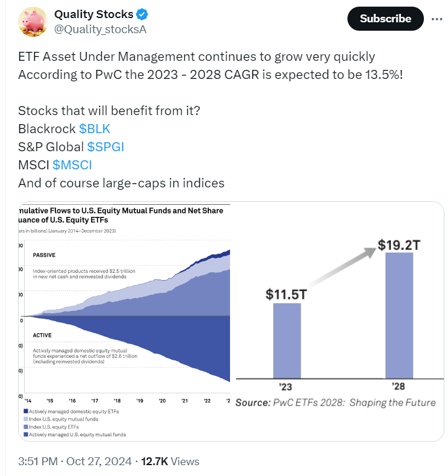Open the $BLK cashtag link
The image size is (448, 476).
click(x=95, y=128)
